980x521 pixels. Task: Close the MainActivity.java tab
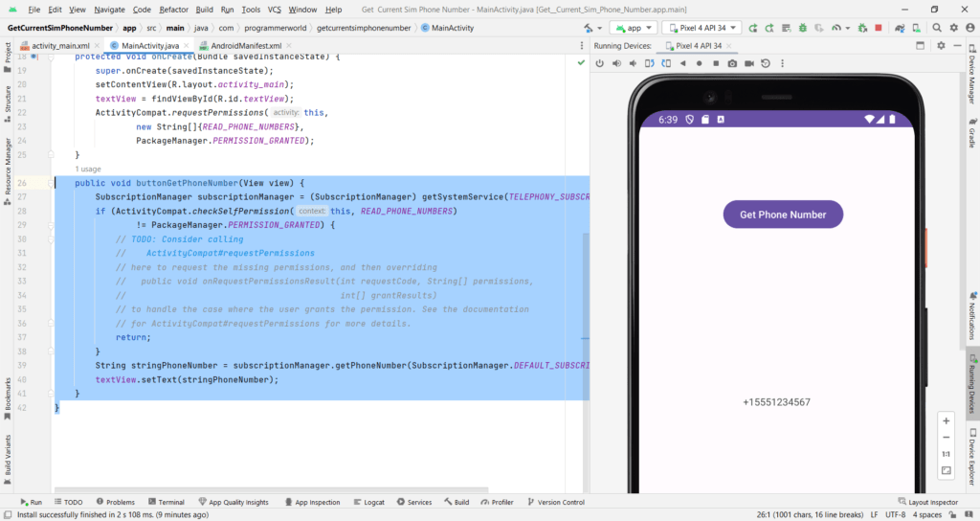pos(187,46)
